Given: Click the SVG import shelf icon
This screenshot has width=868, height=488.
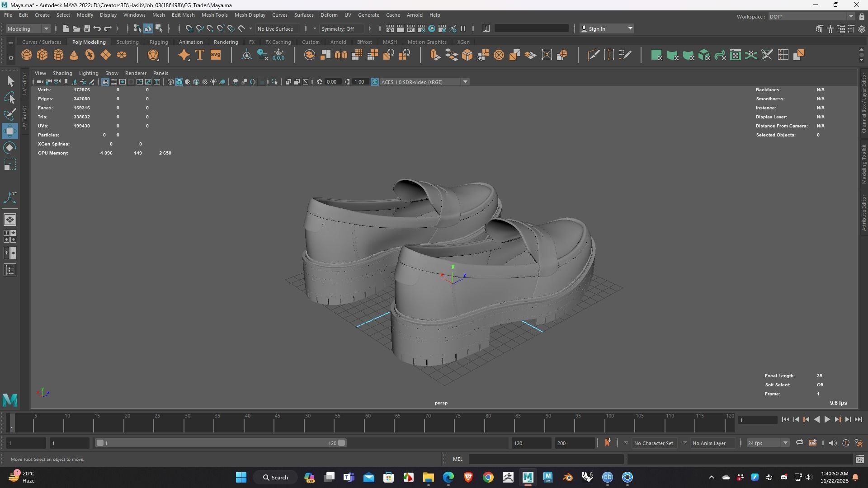Looking at the screenshot, I should (x=216, y=55).
